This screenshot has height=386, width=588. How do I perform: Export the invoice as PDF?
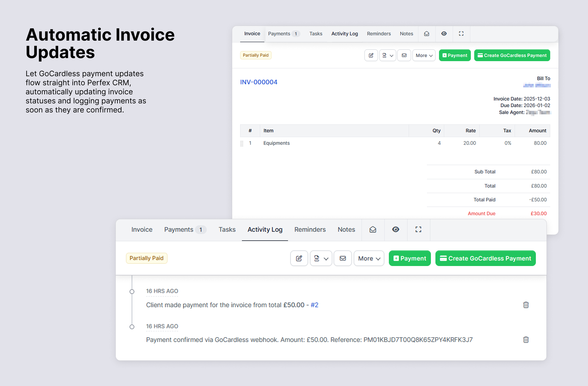click(385, 55)
